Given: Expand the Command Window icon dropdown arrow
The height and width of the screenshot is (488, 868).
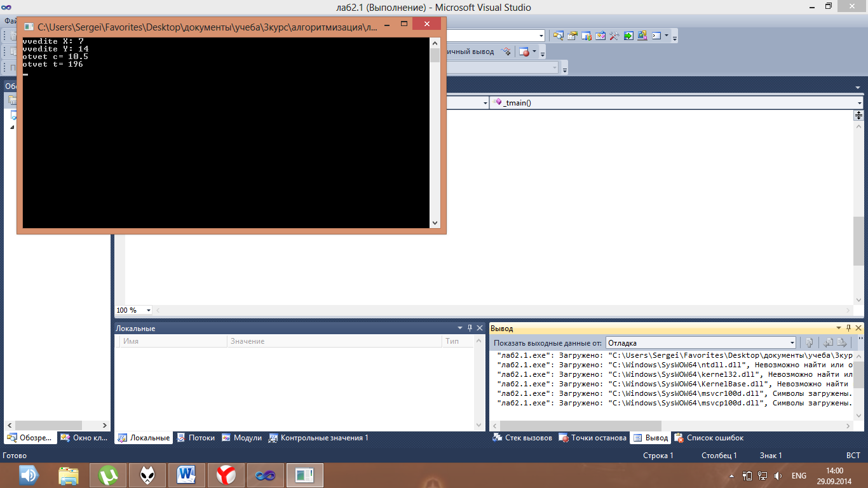Looking at the screenshot, I should click(x=666, y=36).
